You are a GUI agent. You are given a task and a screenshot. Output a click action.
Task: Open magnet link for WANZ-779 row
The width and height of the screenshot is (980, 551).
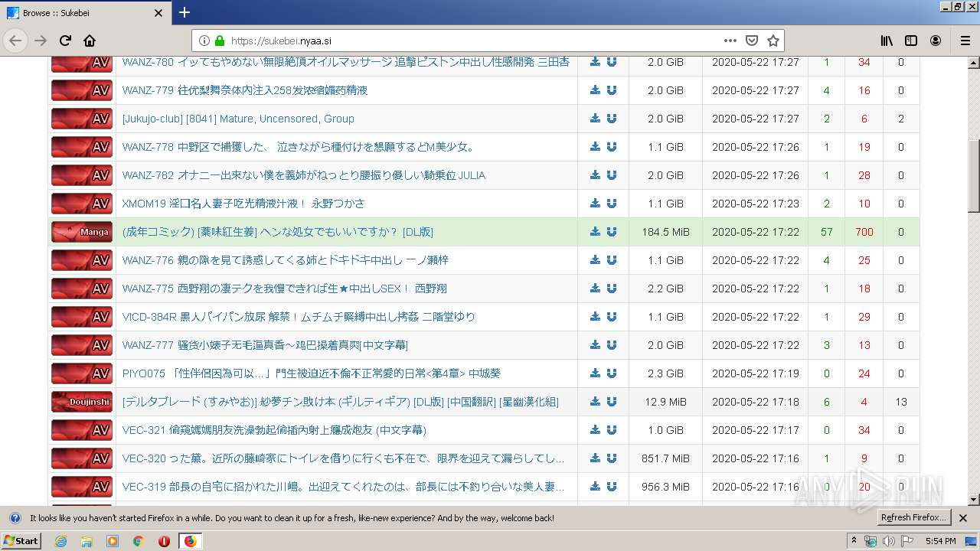612,90
